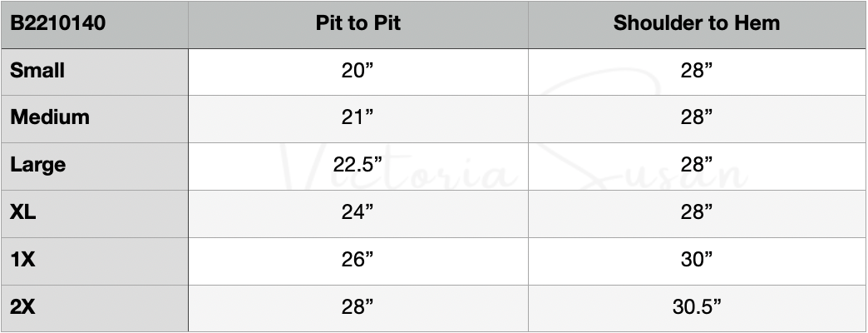Select XL's Shoulder to Hem value
This screenshot has width=868, height=333.
point(697,212)
